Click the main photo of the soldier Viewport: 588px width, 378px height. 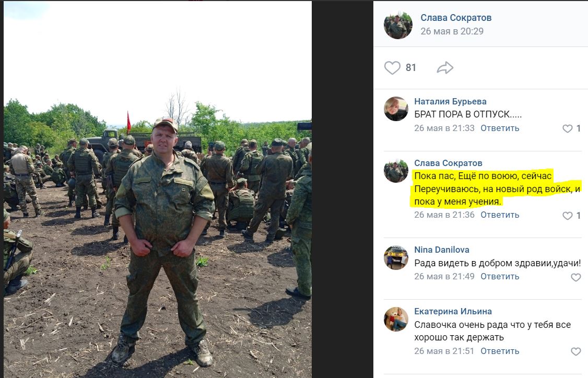158,190
